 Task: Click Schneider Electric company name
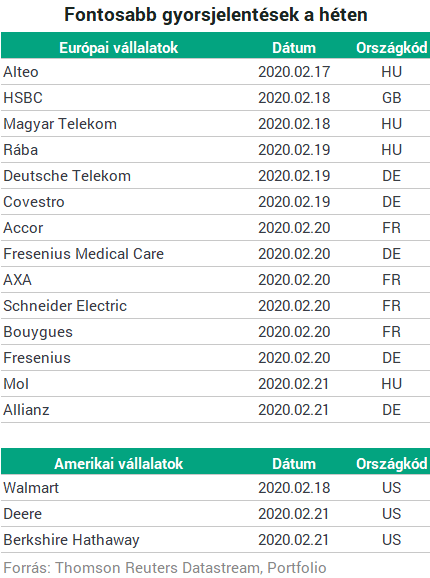(65, 306)
